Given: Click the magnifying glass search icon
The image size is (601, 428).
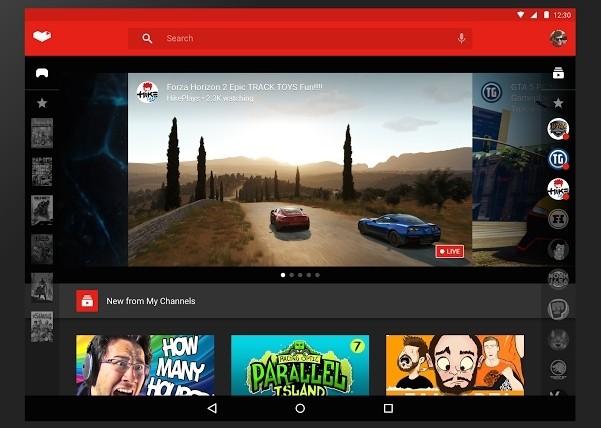Looking at the screenshot, I should (x=147, y=38).
